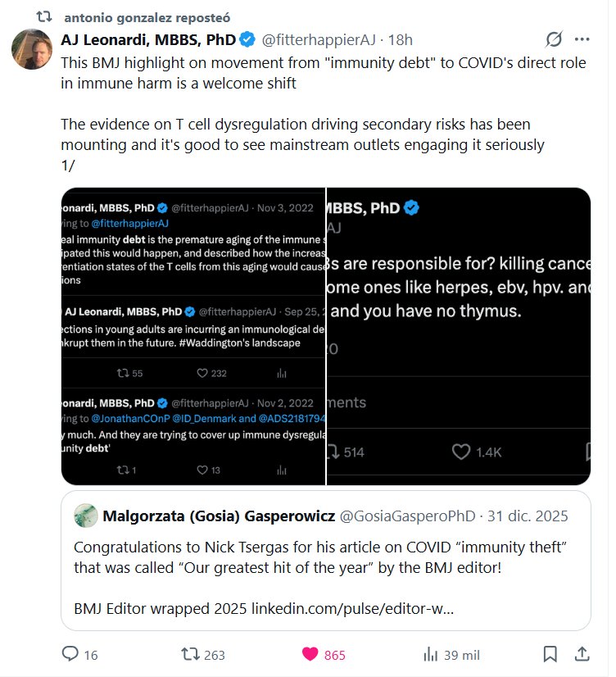Open the quoted post's 31 dic. 2025 date

tap(528, 516)
